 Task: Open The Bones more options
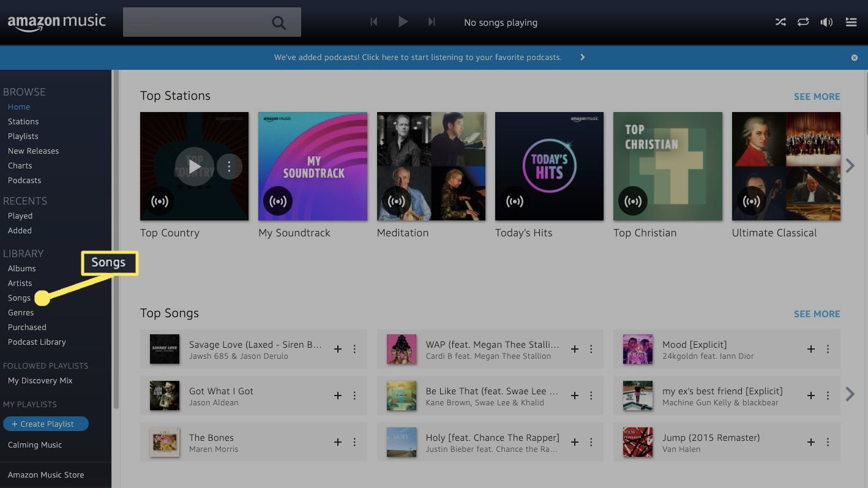[x=354, y=442]
